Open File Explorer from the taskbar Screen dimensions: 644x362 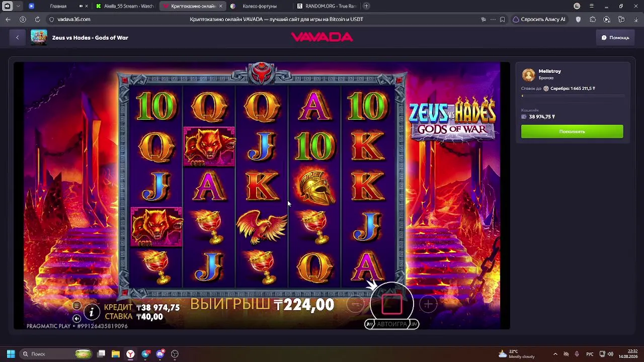point(115,354)
